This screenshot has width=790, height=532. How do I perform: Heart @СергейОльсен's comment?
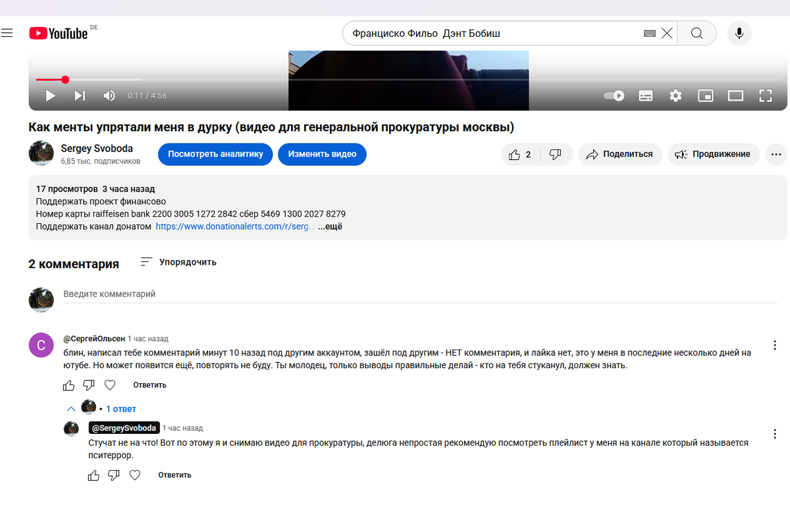pyautogui.click(x=110, y=385)
